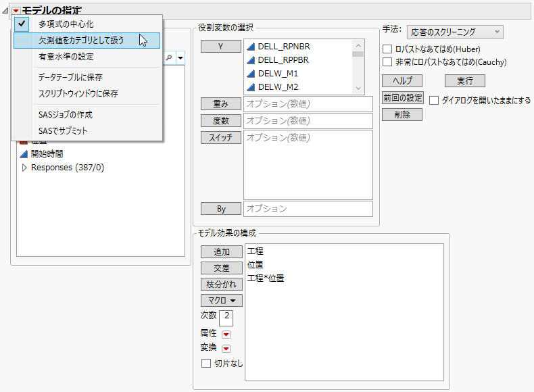Click the 削除 button
Viewport: 534px width, 392px height.
point(402,115)
